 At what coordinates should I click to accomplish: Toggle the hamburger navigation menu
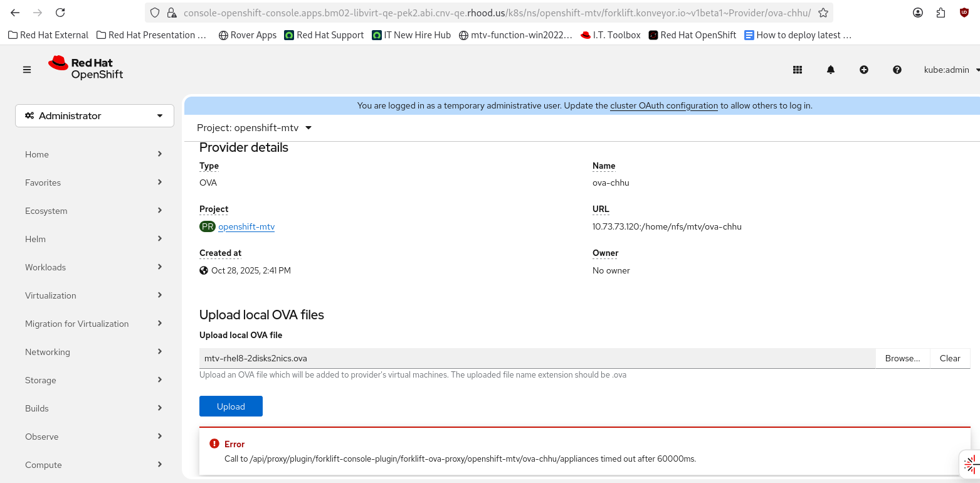[27, 70]
